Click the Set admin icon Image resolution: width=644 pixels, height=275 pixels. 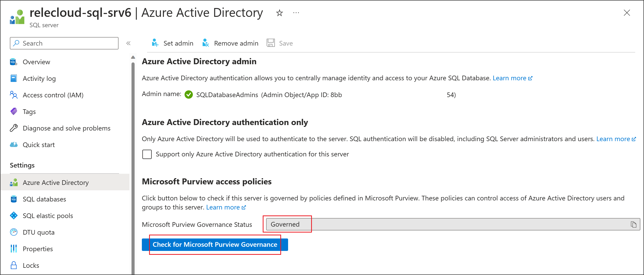tap(155, 43)
